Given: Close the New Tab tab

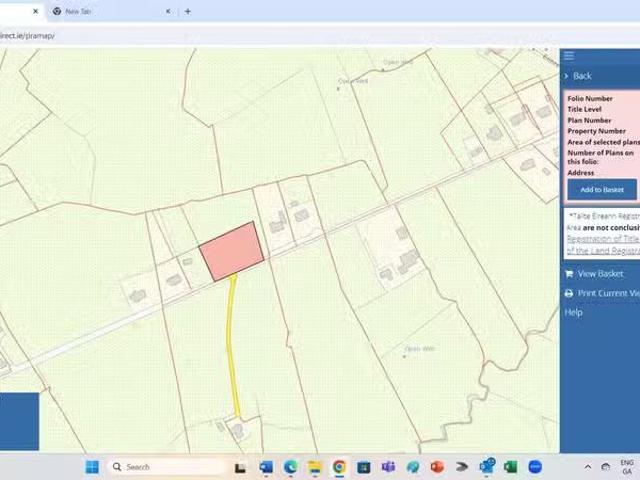Looking at the screenshot, I should (167, 12).
